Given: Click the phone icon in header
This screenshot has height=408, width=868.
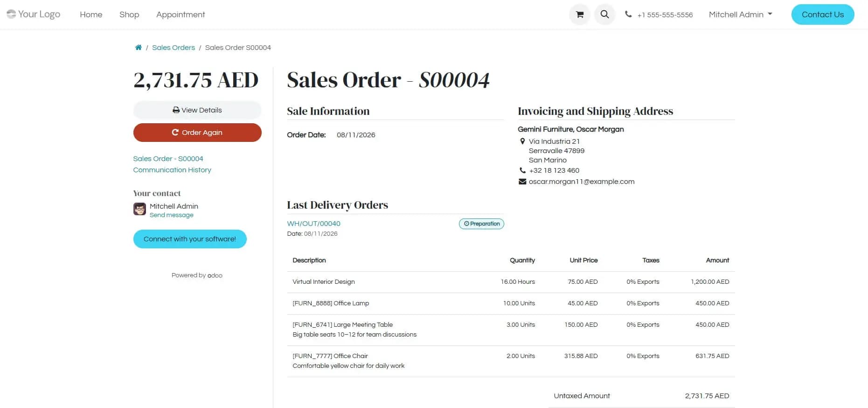Looking at the screenshot, I should [628, 14].
